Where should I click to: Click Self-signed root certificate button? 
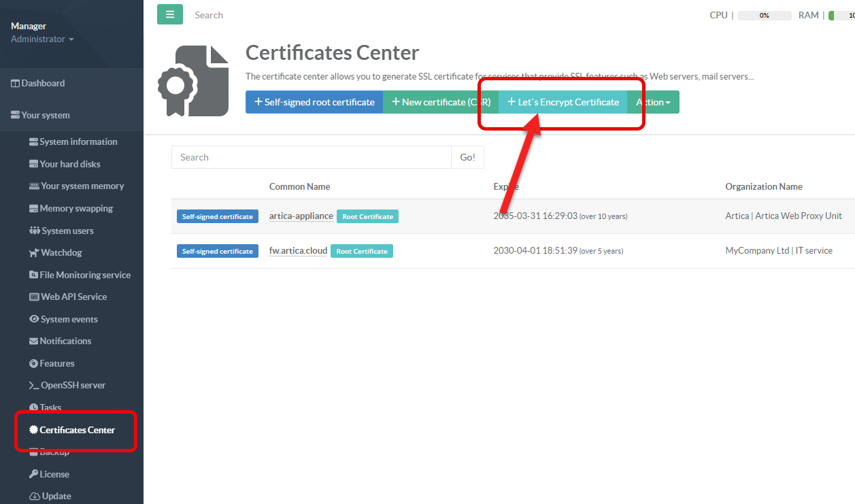(x=314, y=102)
